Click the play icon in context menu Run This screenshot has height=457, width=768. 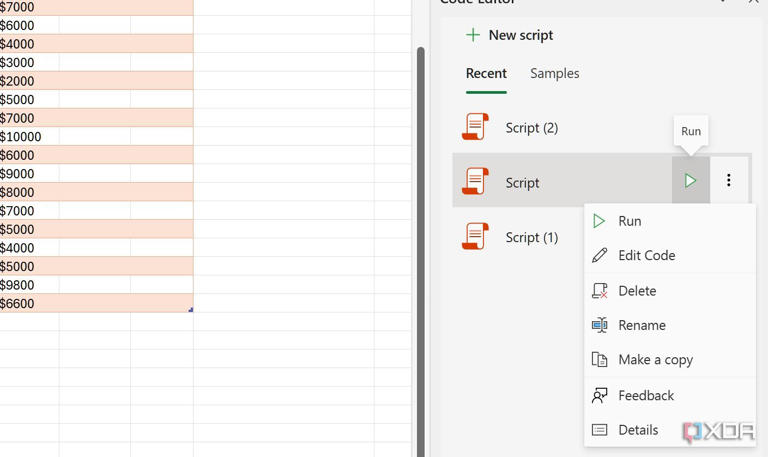[599, 221]
